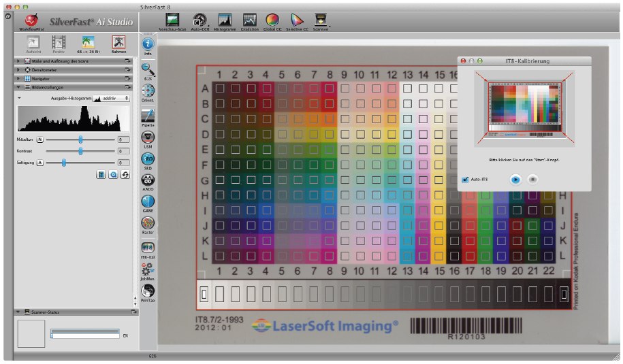The height and width of the screenshot is (364, 623).
Task: Toggle the N button next to Mittelton
Action: [x=39, y=139]
